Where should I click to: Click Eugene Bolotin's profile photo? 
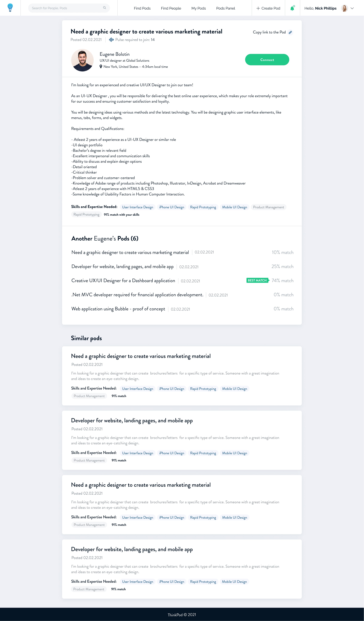(x=82, y=60)
